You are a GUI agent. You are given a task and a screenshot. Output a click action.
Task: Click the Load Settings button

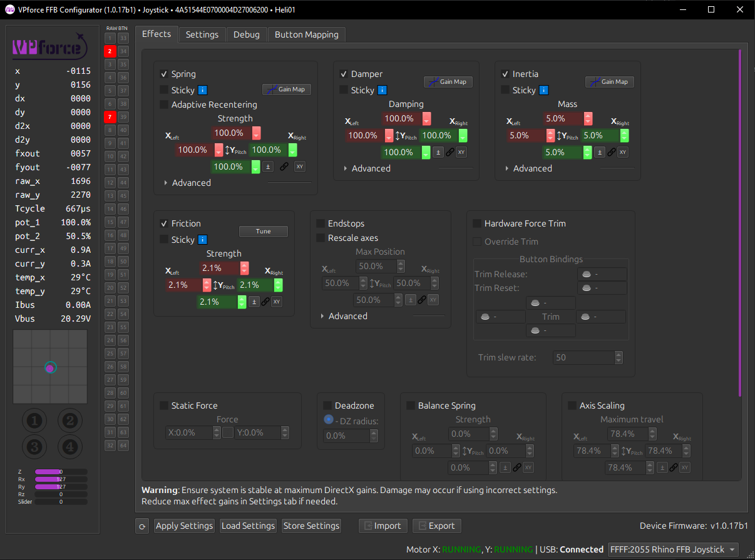(x=249, y=526)
